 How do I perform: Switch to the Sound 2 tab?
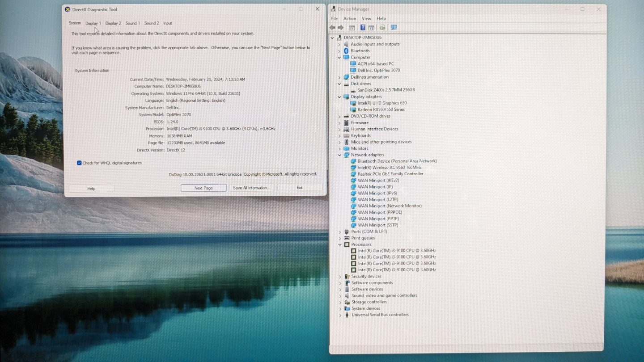152,23
